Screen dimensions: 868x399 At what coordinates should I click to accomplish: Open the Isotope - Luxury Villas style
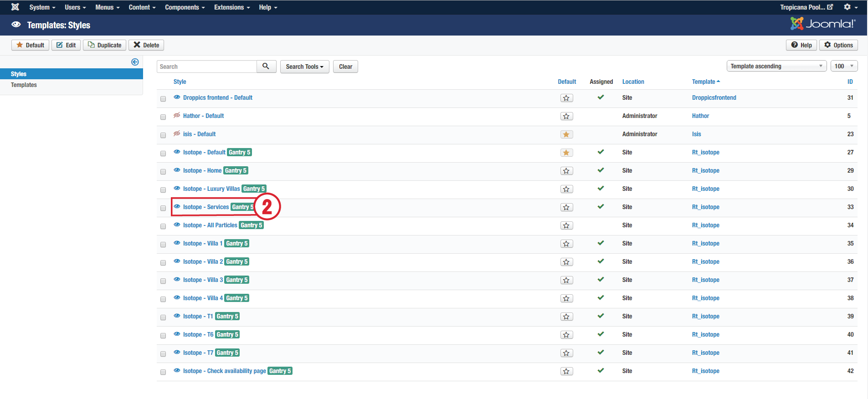[x=211, y=189]
